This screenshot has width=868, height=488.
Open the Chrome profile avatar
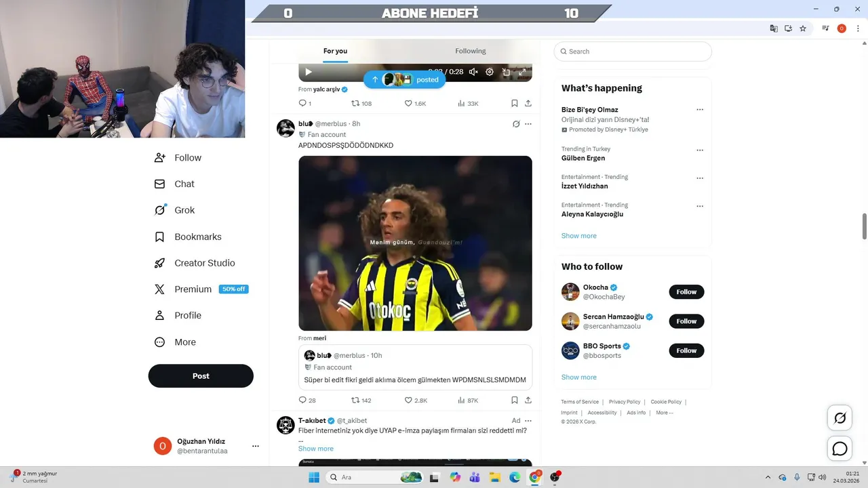(842, 28)
